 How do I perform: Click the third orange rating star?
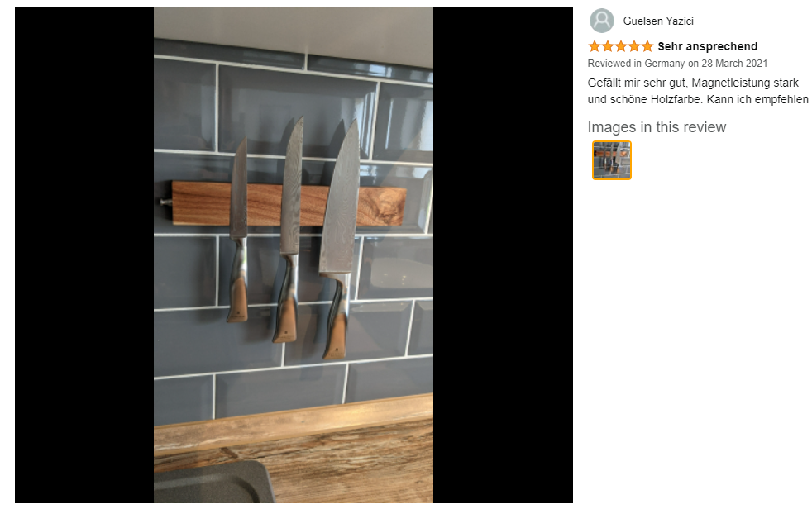(621, 46)
